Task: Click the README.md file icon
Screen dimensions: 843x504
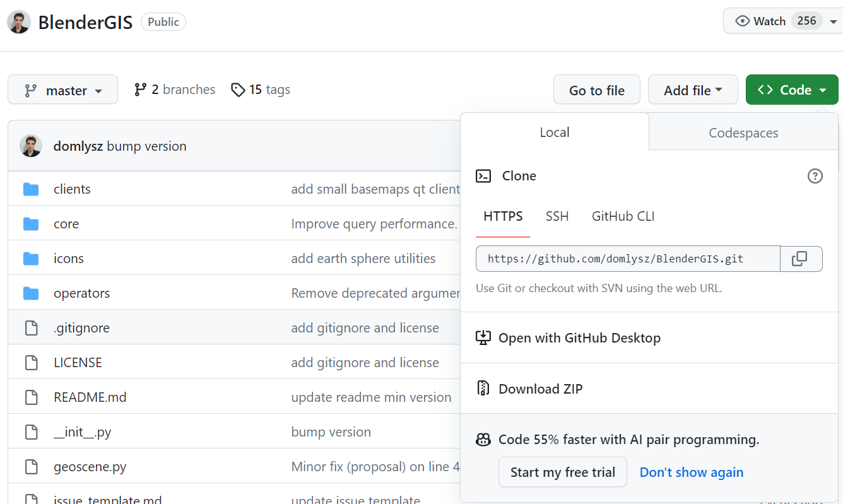Action: pyautogui.click(x=31, y=397)
